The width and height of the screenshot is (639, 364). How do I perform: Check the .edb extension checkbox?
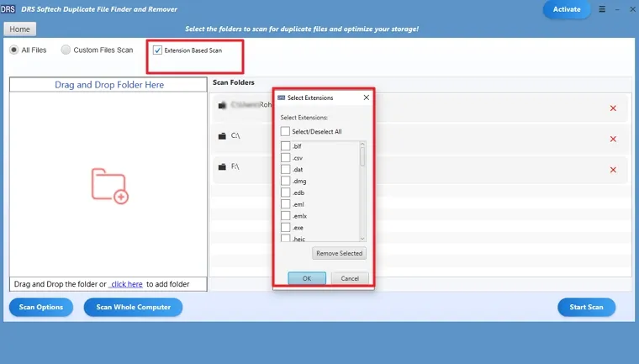pyautogui.click(x=286, y=193)
